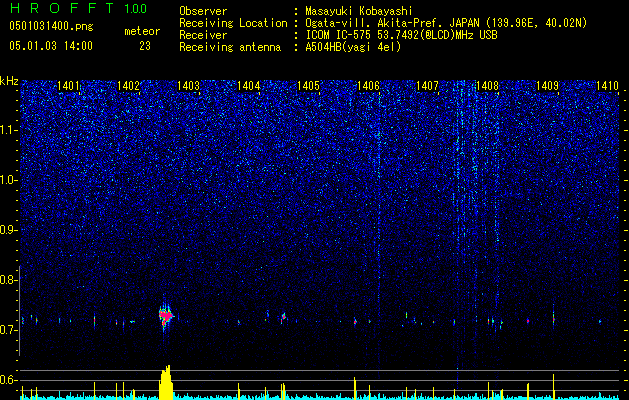Click the 0.8 kHz axis label
The width and height of the screenshot is (629, 400).
9,280
